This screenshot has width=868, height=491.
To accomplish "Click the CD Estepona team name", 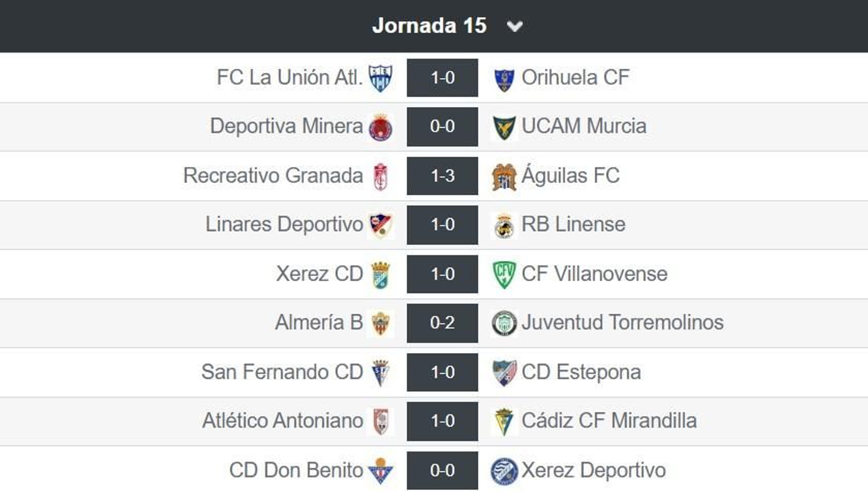I will pyautogui.click(x=580, y=372).
